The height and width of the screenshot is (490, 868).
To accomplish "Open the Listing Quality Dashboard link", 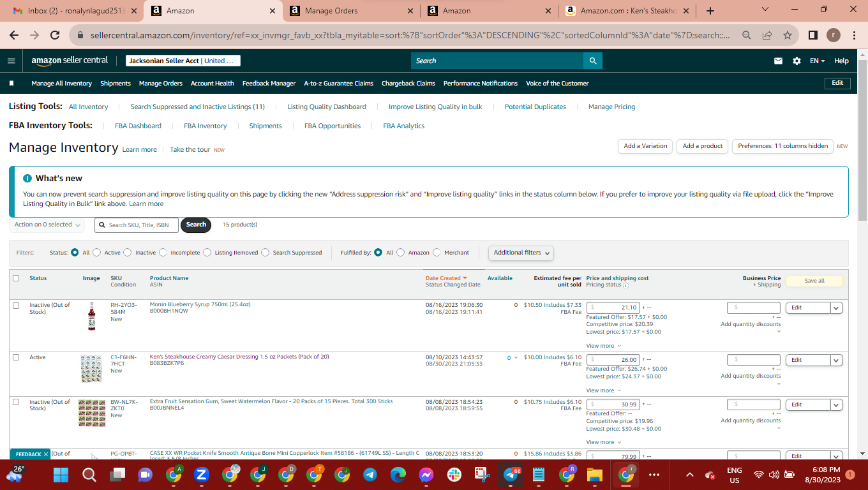I will click(327, 107).
